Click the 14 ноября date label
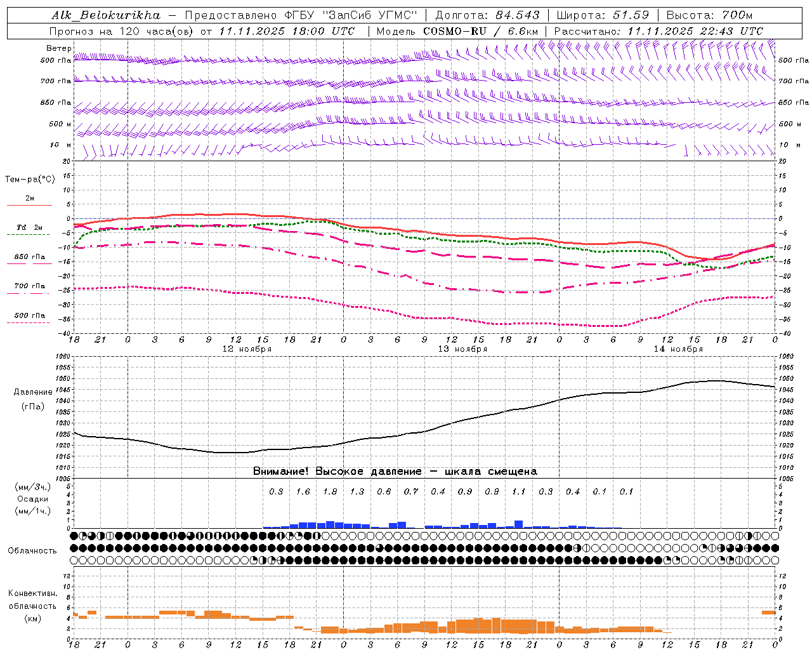The width and height of the screenshot is (812, 650). (x=678, y=349)
